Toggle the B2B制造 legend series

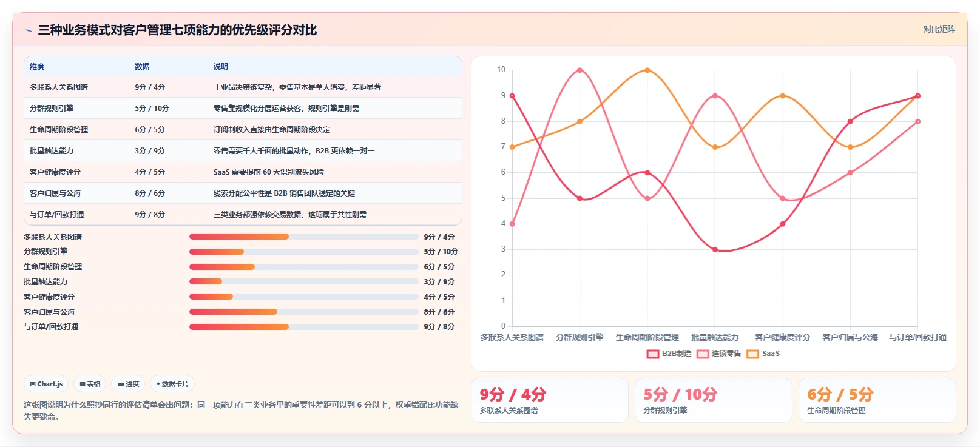pos(669,354)
